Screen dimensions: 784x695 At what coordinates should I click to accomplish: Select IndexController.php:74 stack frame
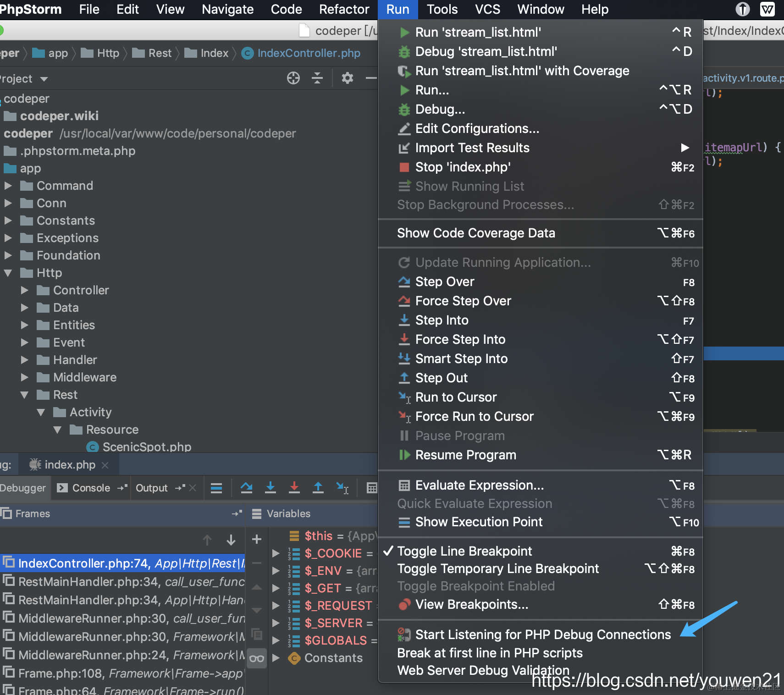coord(123,563)
